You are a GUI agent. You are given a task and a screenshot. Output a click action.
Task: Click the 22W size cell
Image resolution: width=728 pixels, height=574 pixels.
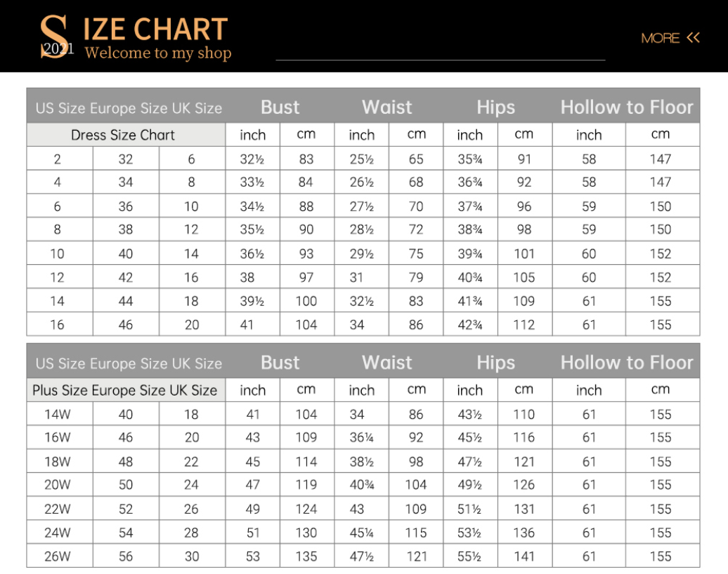58,509
